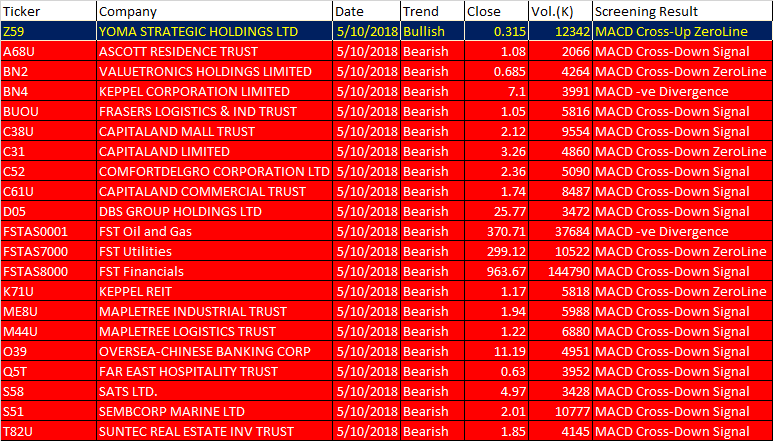Viewport: 773px width, 441px height.
Task: Click close price 11.19 cell
Action: [496, 351]
